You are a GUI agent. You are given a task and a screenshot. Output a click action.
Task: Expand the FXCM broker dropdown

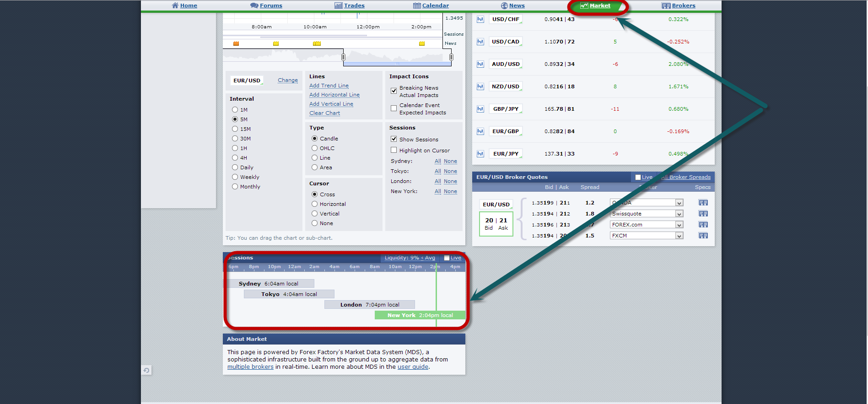(679, 236)
